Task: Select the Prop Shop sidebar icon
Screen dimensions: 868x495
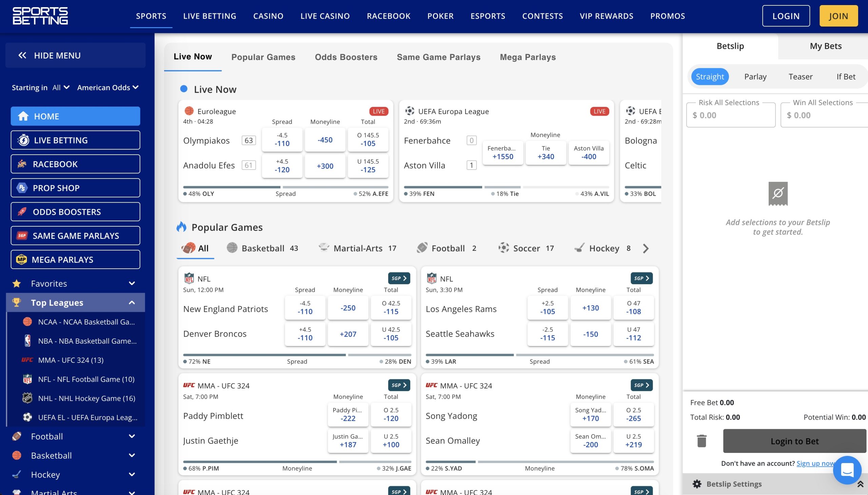Action: coord(22,188)
